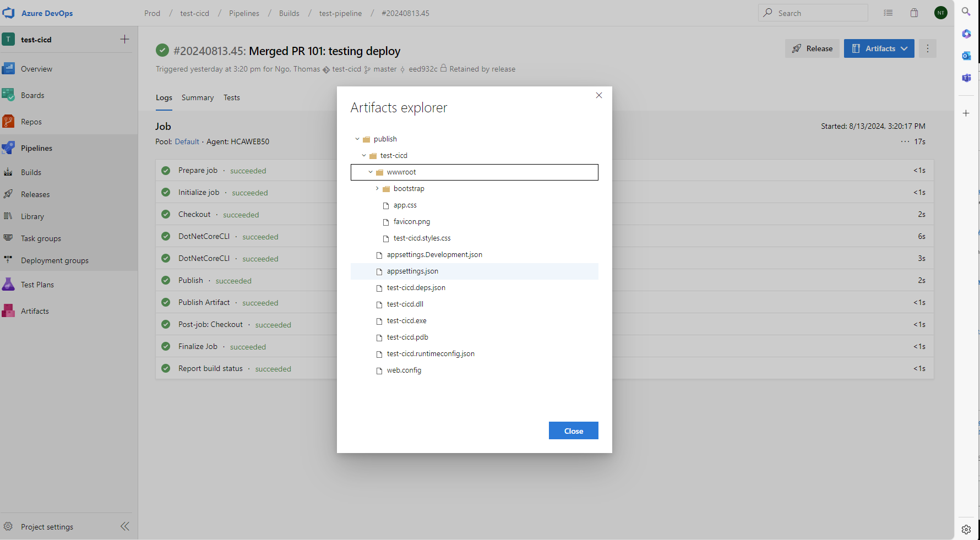
Task: Click the browser sidebar search icon
Action: click(966, 12)
